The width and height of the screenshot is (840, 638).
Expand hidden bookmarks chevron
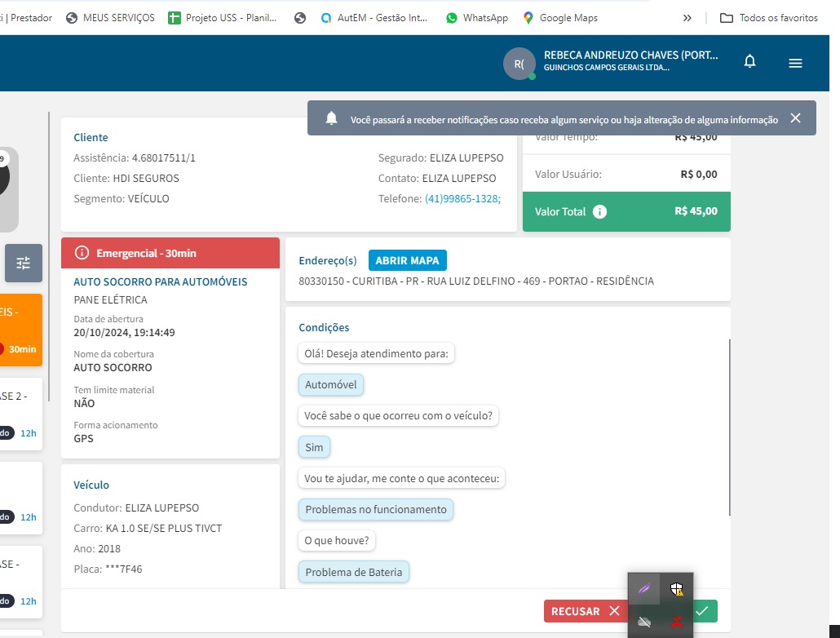687,18
